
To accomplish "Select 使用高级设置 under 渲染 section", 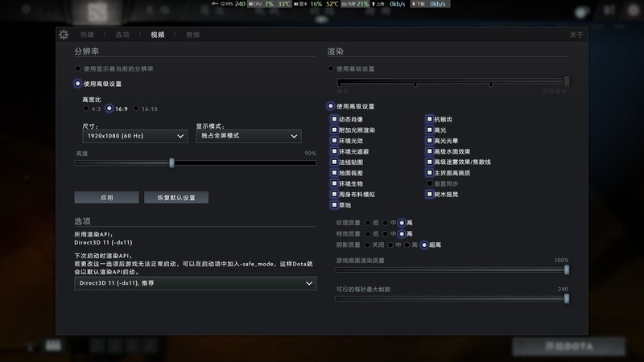I will pyautogui.click(x=331, y=106).
